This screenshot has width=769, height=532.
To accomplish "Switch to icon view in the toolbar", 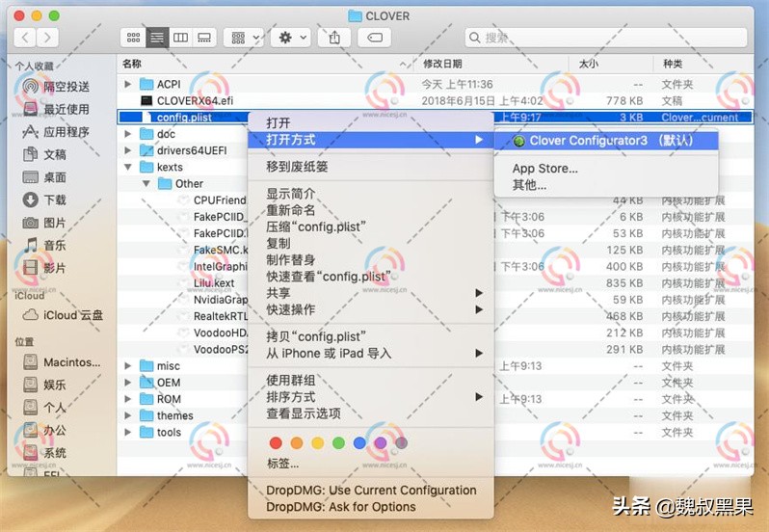I will click(x=133, y=38).
